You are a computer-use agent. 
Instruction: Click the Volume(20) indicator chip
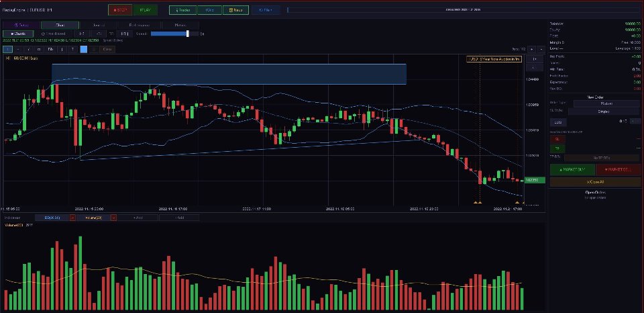pyautogui.click(x=93, y=218)
